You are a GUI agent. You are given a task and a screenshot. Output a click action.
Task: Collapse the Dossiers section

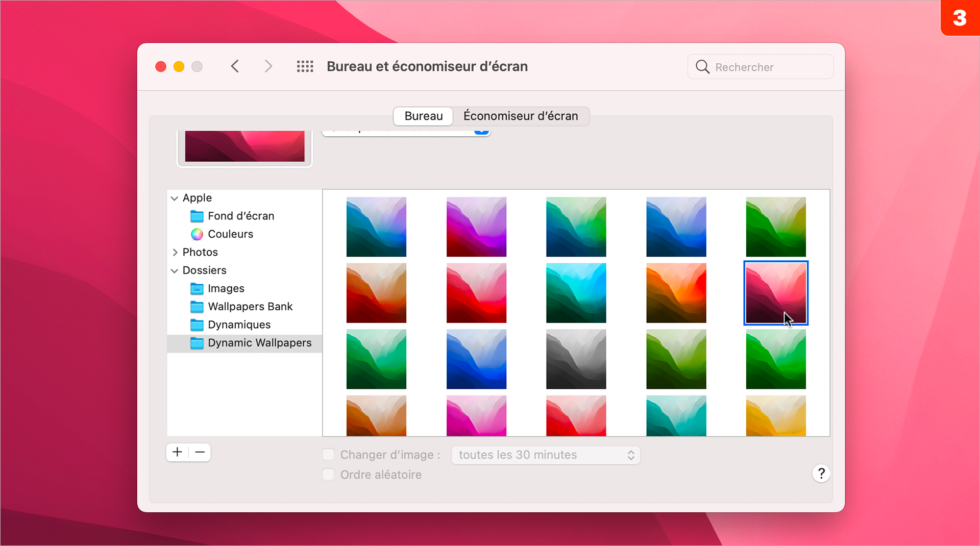click(175, 270)
